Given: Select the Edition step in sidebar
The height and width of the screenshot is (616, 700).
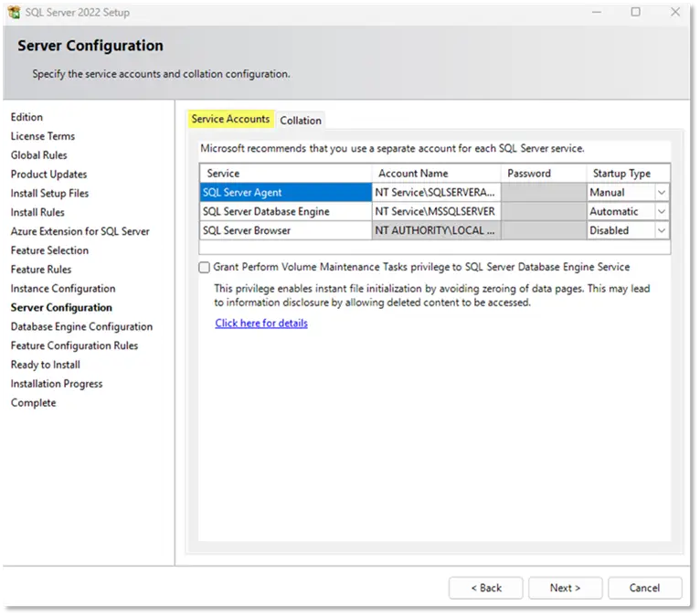Looking at the screenshot, I should point(27,117).
